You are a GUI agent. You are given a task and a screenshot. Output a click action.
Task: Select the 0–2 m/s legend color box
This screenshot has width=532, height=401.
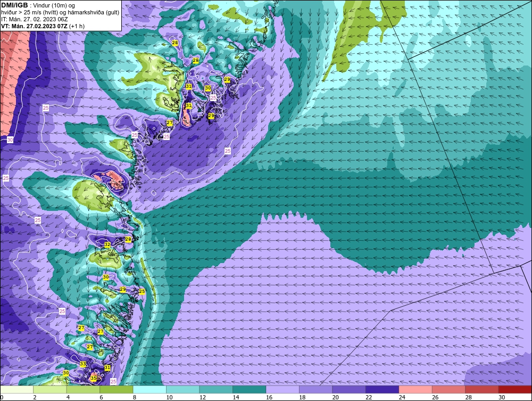16,389
